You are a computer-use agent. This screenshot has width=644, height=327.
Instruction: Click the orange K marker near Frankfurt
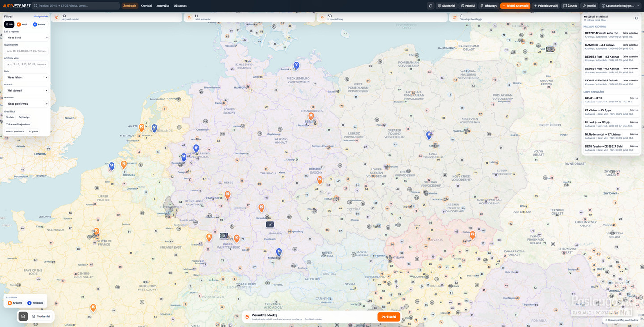coord(227,195)
